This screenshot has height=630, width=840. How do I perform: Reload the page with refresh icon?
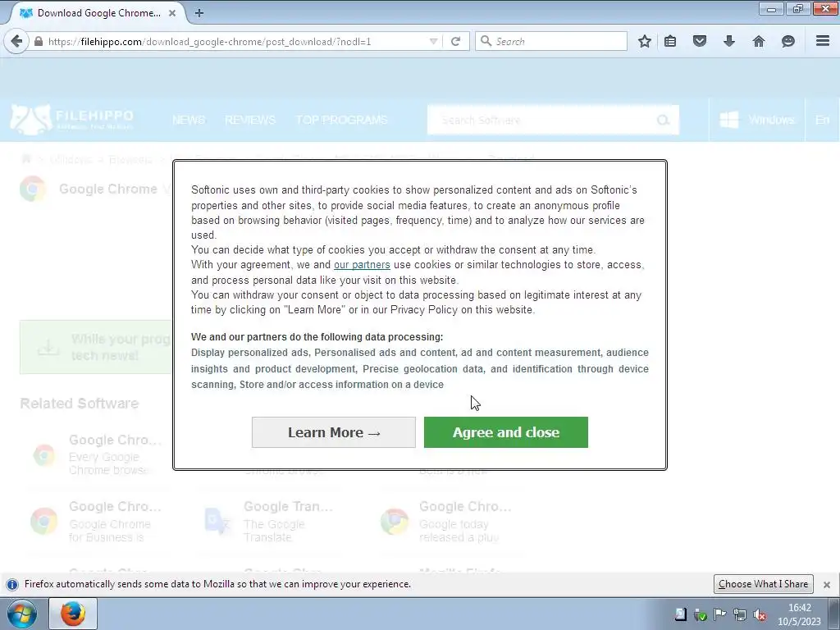click(x=456, y=41)
